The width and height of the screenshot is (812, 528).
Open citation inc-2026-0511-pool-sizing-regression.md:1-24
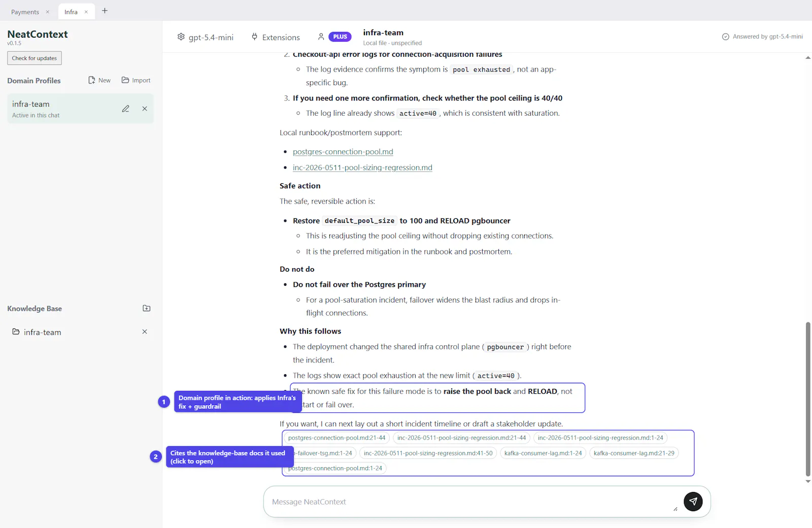[600, 438]
